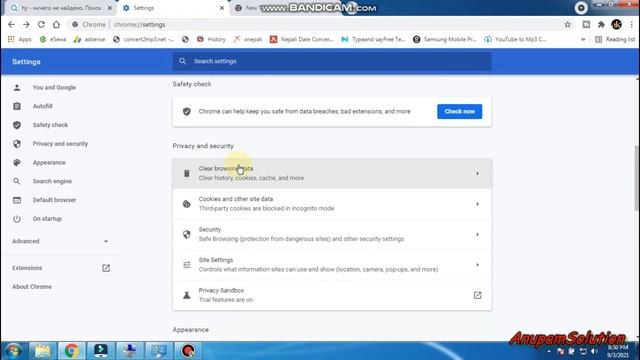Screen dimensions: 640x360
Task: Open the convert2mp3.net bookmark
Action: (x=143, y=39)
